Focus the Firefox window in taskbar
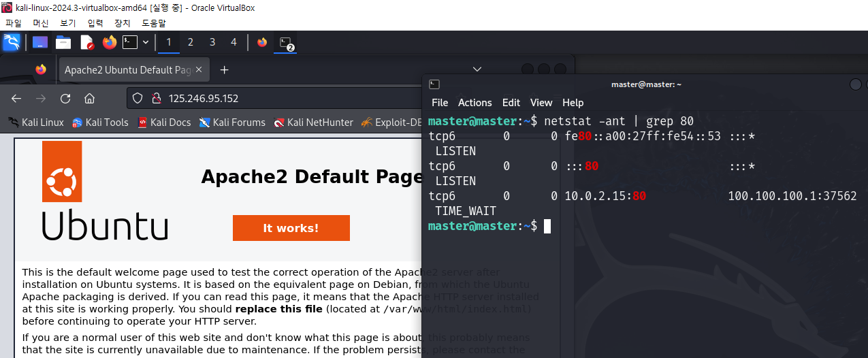Image resolution: width=868 pixels, height=358 pixels. [262, 42]
